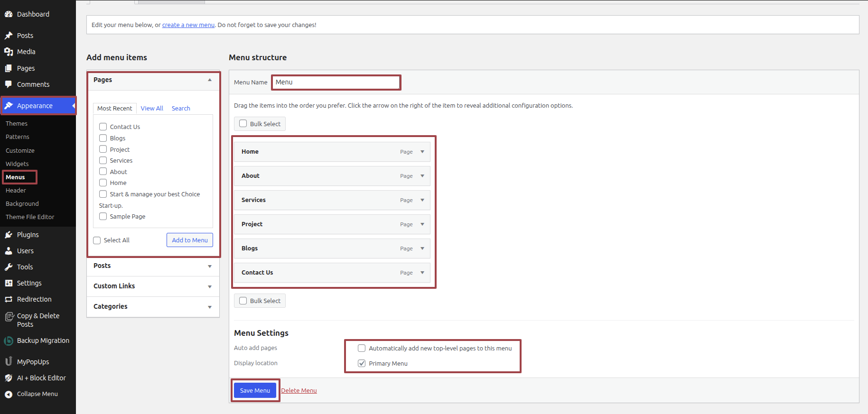This screenshot has height=414, width=868.
Task: Open the Widgets submenu item
Action: [x=17, y=164]
